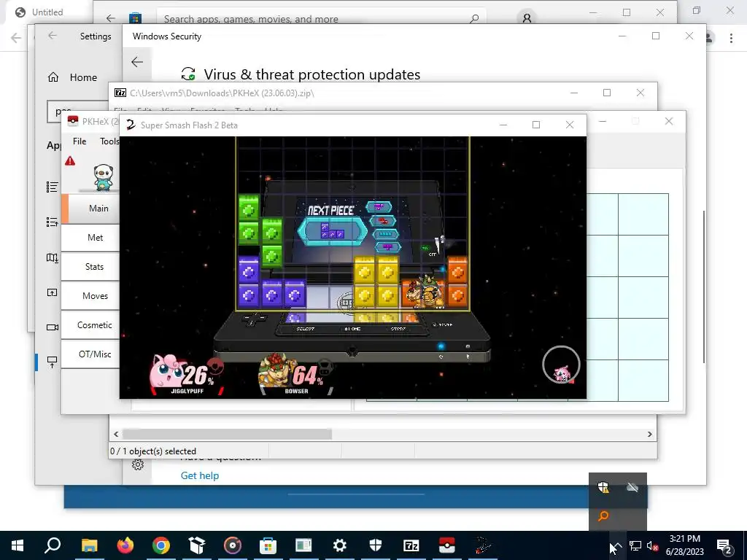
Task: Click the white box app icon in taskbar
Action: coord(197,545)
